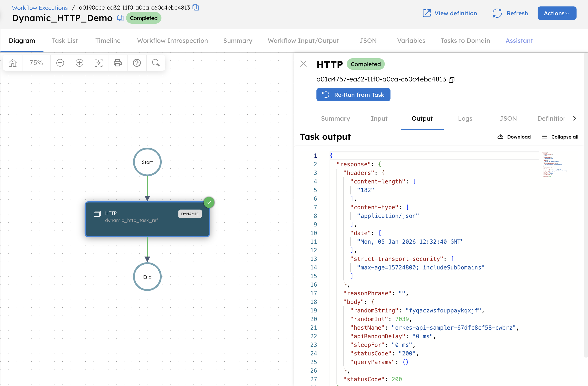Switch to the Timeline tab
Viewport: 588px width, 386px height.
[x=108, y=41]
